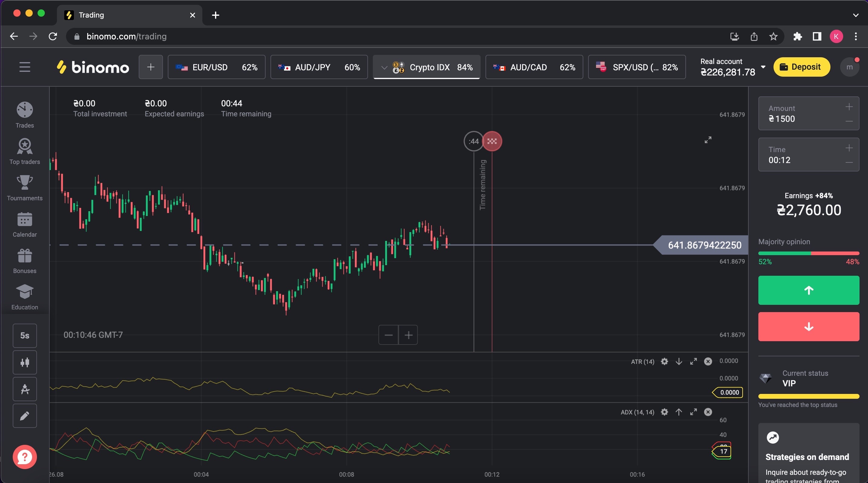Open ATR (14) indicator settings gear

664,361
